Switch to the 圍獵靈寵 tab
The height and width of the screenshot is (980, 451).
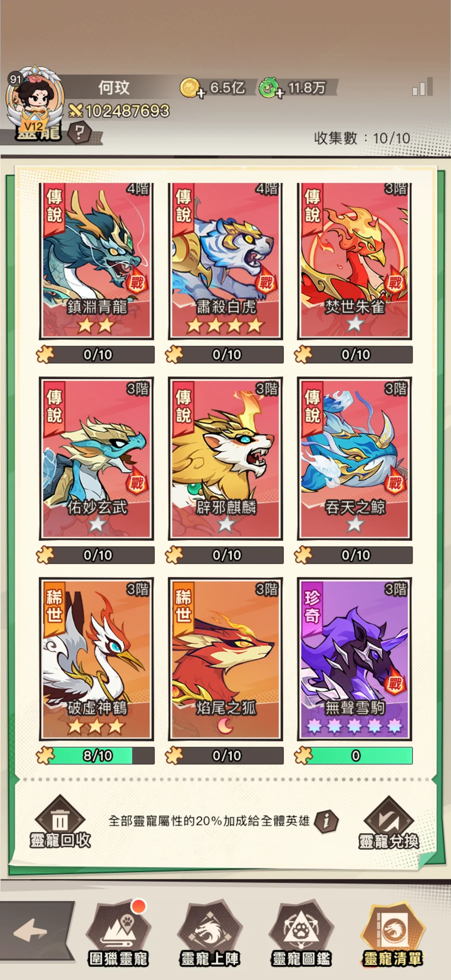pos(118,932)
